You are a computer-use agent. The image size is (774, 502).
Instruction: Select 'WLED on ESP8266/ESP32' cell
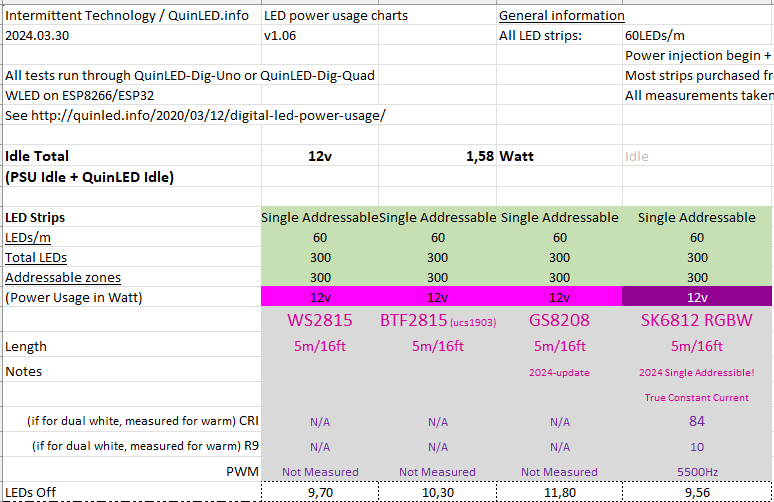tap(79, 95)
